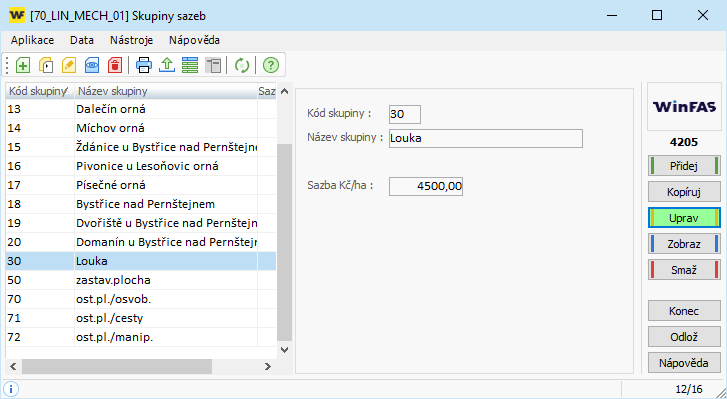Click the form number 4205 label
Viewport: 727px width, 399px height.
684,142
